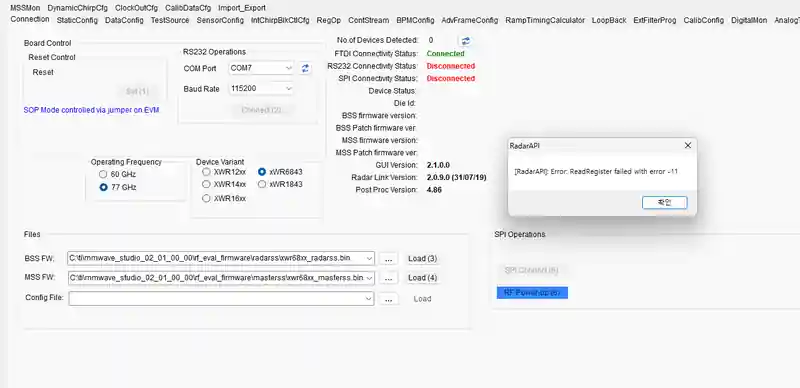Click the GUI Version value 2.1.0.0
This screenshot has height=388, width=800.
click(x=438, y=165)
